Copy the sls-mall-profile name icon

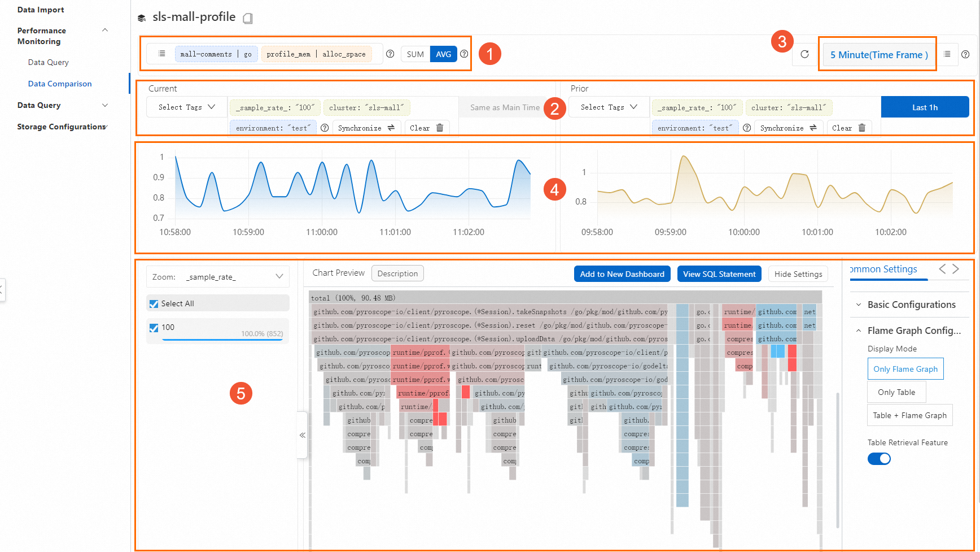click(247, 19)
